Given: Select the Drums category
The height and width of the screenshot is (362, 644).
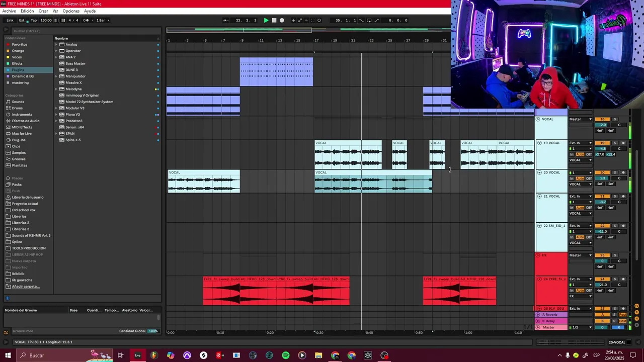Looking at the screenshot, I should [x=17, y=108].
